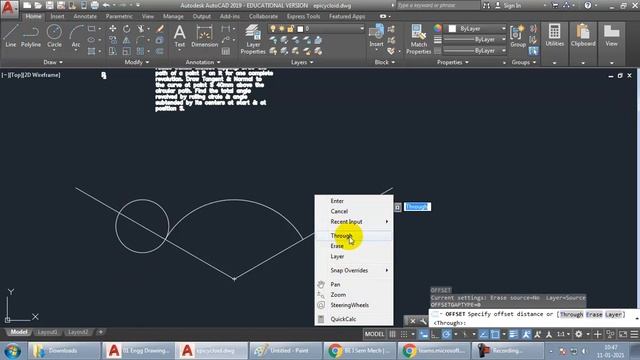Toggle 2D object snap
Viewport: 640px width, 360px height.
pos(495,334)
